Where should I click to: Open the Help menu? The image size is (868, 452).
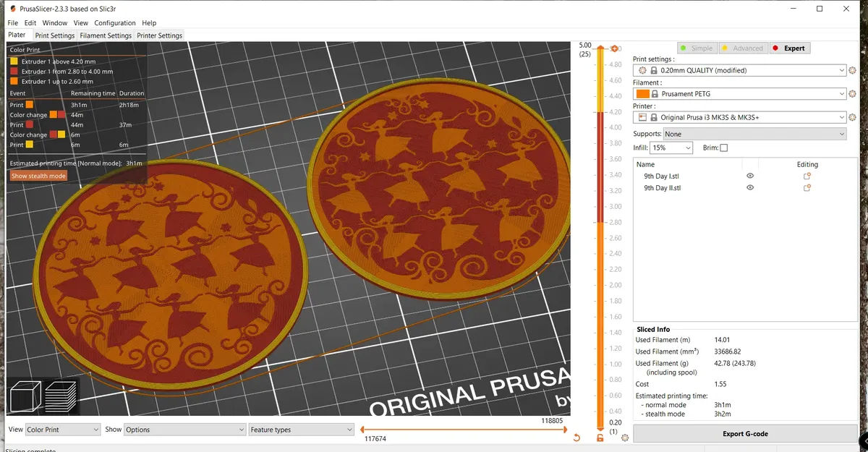point(149,23)
